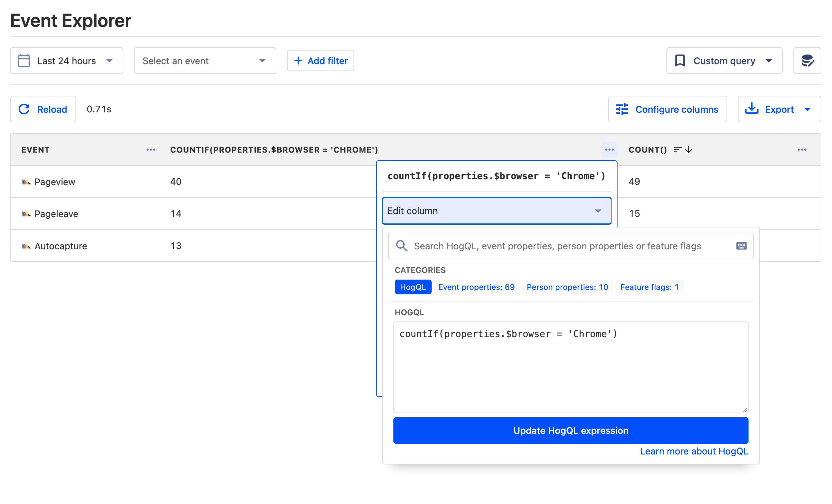Select the Person properties category tab

(x=567, y=287)
